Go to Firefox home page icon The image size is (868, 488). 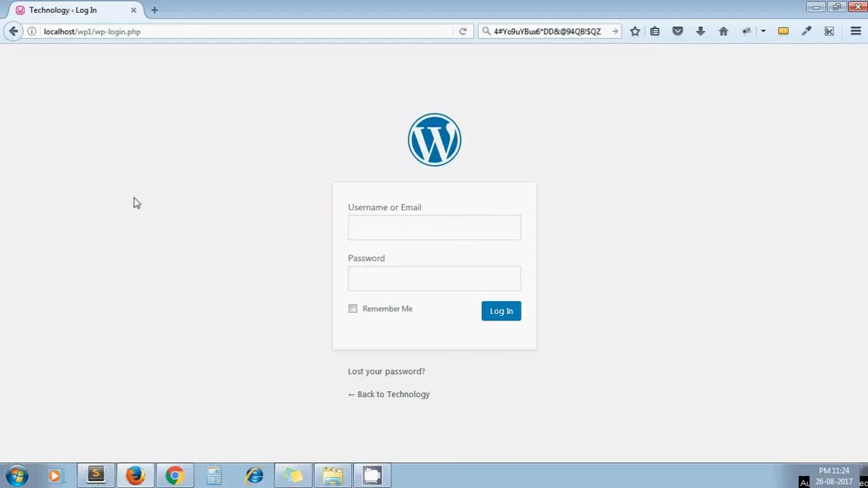tap(724, 31)
